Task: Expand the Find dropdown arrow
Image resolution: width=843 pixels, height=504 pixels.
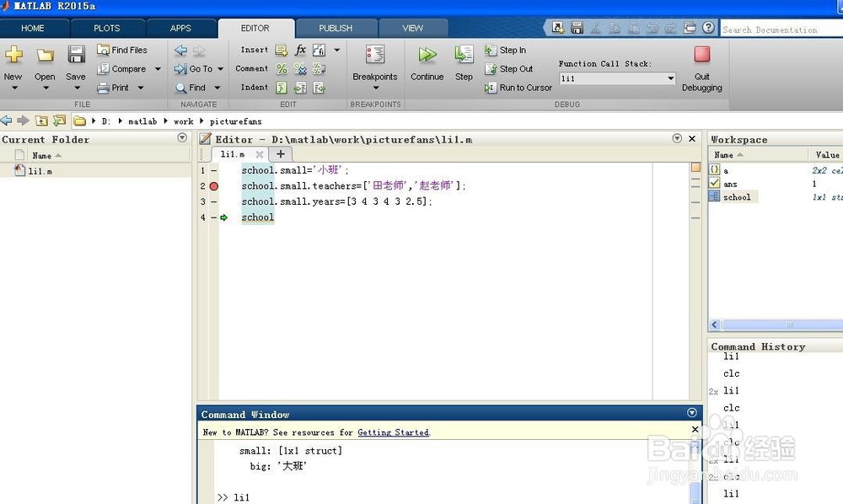Action: pos(217,88)
